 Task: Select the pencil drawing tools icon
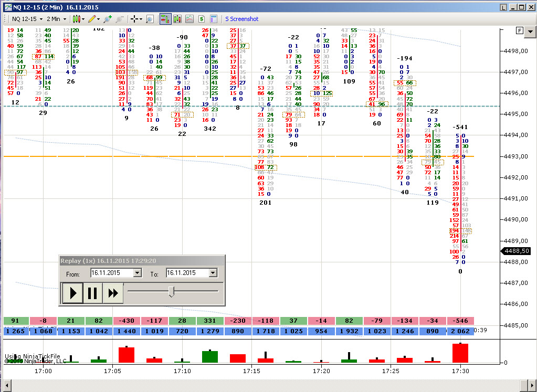click(x=92, y=19)
